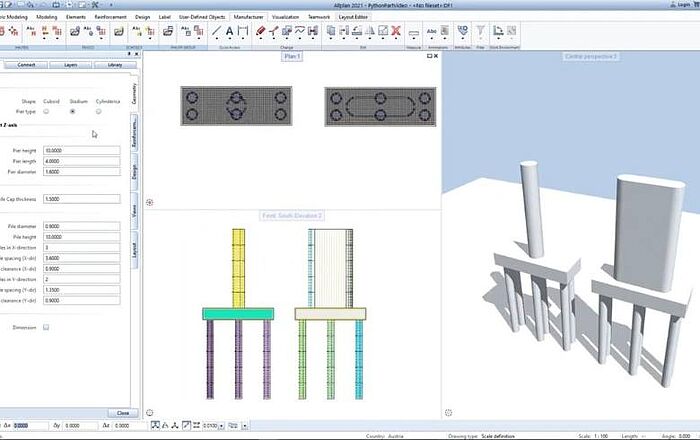
Task: Click the Layers button at palette top
Action: click(x=68, y=65)
